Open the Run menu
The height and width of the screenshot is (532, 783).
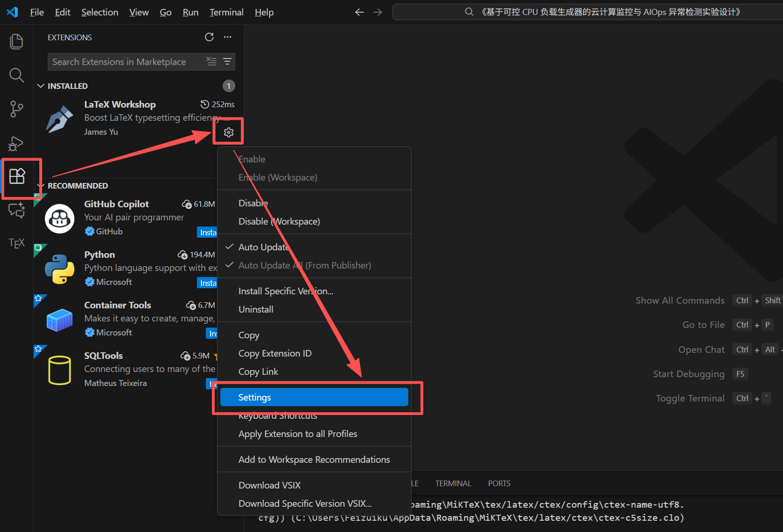[x=190, y=12]
